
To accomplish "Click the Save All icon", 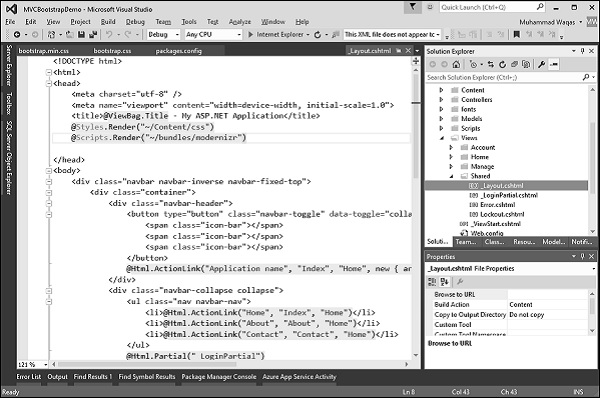I will (x=93, y=35).
